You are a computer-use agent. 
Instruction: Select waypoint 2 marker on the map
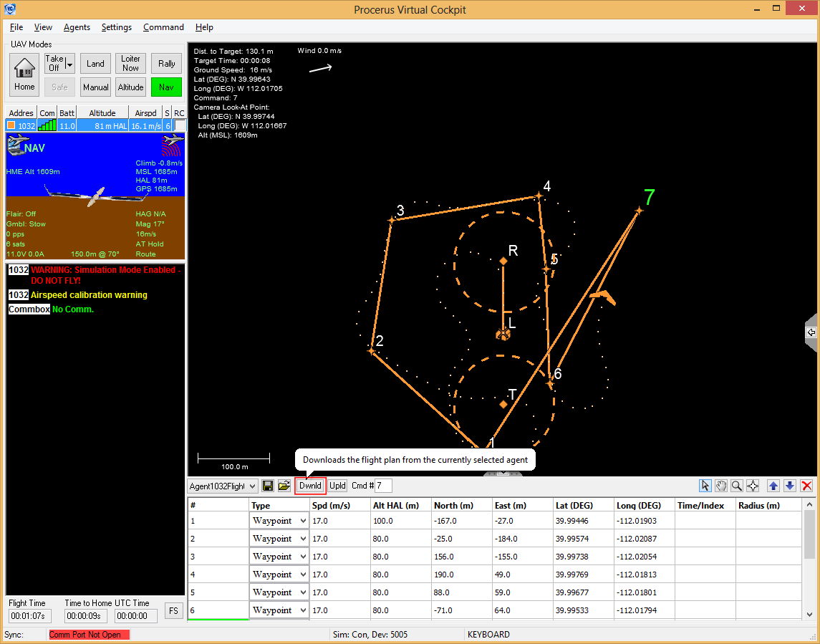pos(372,351)
